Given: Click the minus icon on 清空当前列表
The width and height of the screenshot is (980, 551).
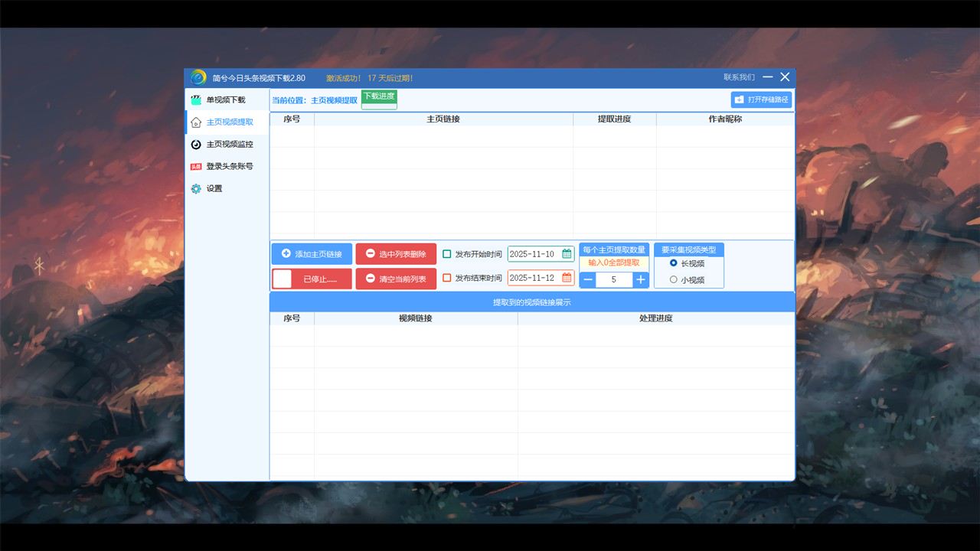Looking at the screenshot, I should (371, 279).
